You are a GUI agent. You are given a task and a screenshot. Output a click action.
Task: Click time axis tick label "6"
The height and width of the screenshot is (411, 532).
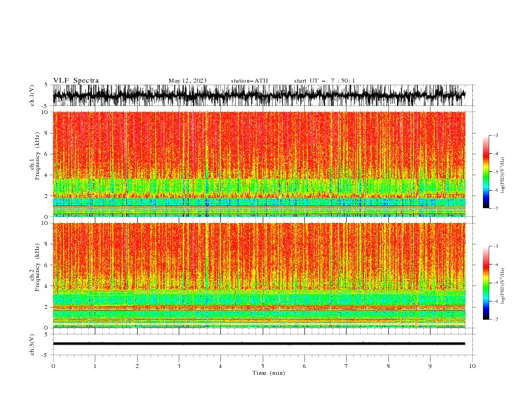pos(304,366)
